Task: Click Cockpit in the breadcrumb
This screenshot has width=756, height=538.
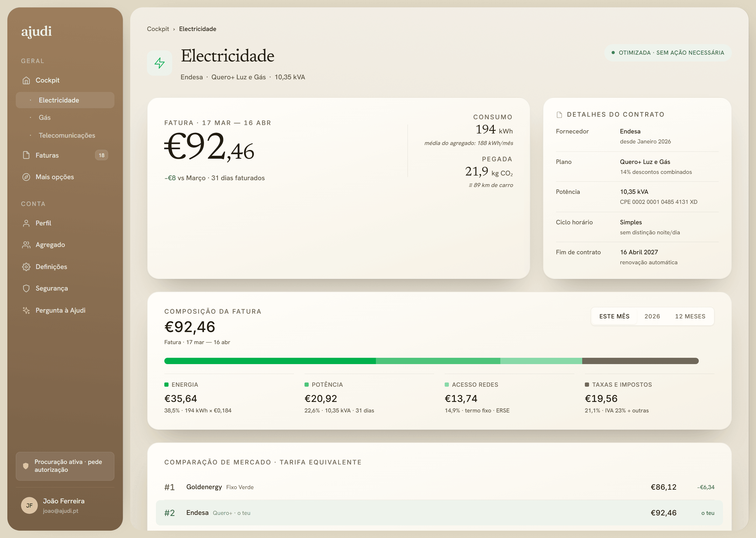Action: [x=158, y=29]
